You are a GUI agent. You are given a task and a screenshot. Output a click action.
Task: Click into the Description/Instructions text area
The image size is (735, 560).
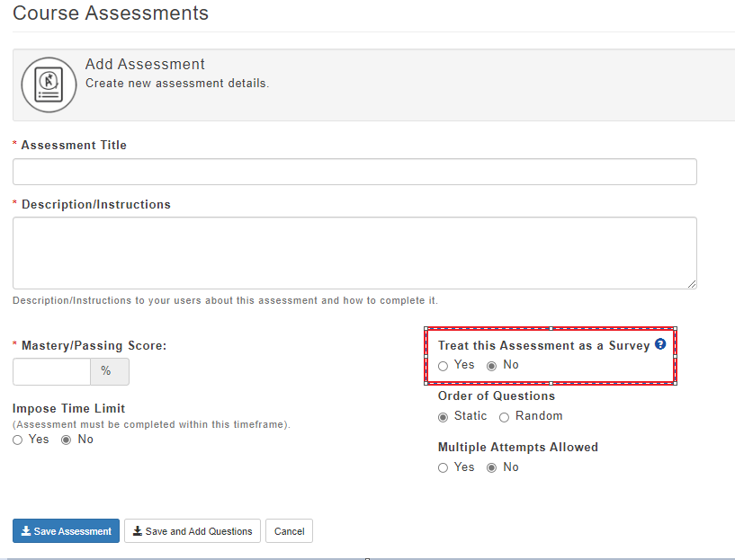click(354, 253)
